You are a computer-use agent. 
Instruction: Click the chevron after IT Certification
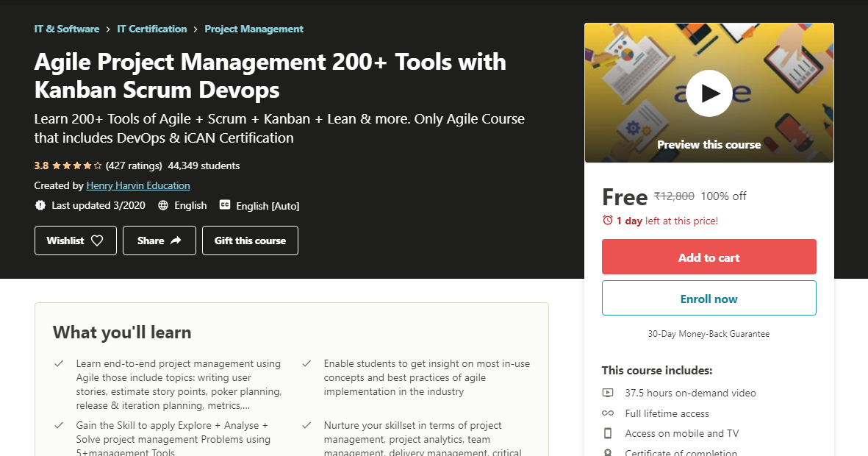point(196,29)
